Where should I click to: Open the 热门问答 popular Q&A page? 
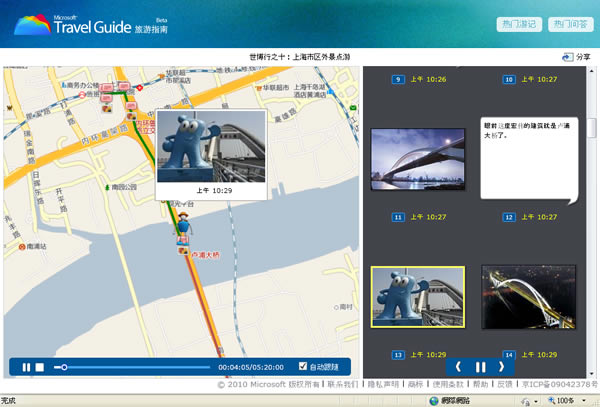pos(571,24)
